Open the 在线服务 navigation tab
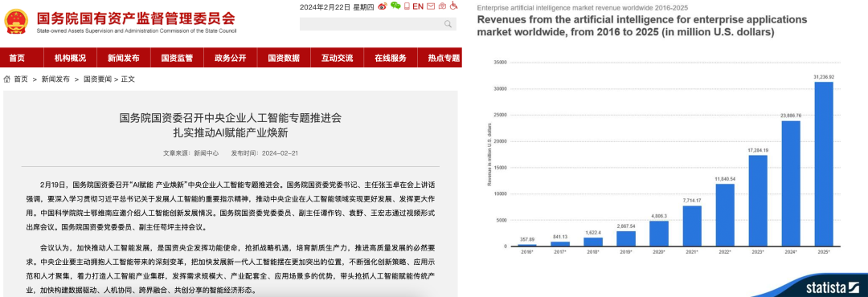 (x=391, y=58)
